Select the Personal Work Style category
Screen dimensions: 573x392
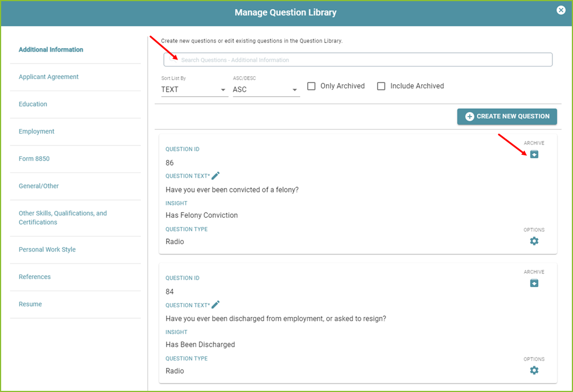[x=47, y=249]
